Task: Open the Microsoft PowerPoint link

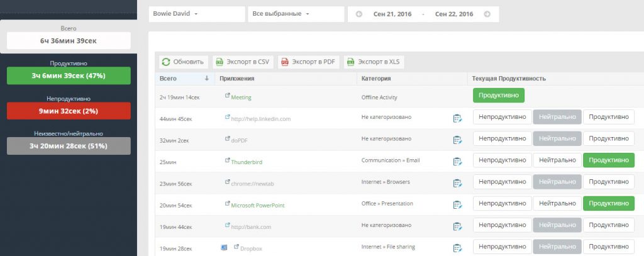Action: click(x=258, y=206)
